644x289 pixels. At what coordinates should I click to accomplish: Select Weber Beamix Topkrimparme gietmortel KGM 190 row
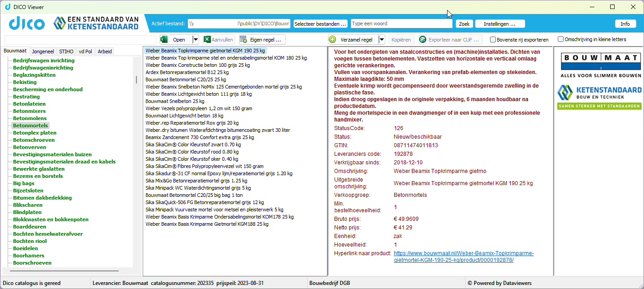pyautogui.click(x=205, y=51)
